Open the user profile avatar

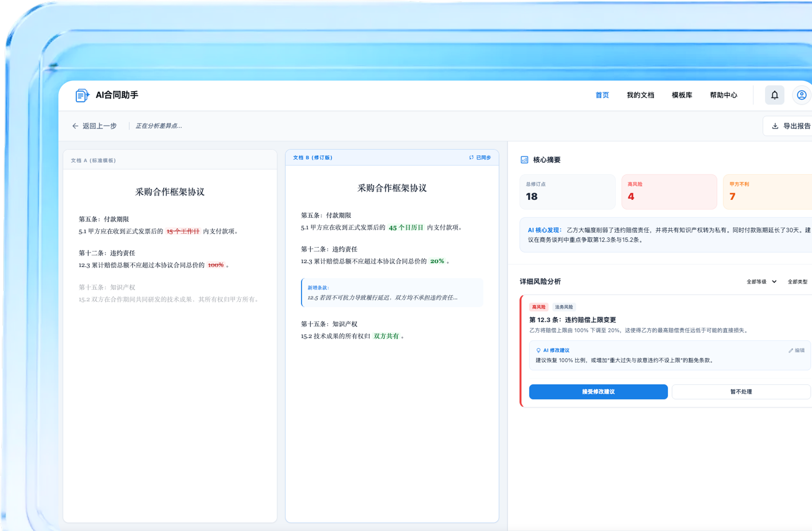(x=801, y=95)
